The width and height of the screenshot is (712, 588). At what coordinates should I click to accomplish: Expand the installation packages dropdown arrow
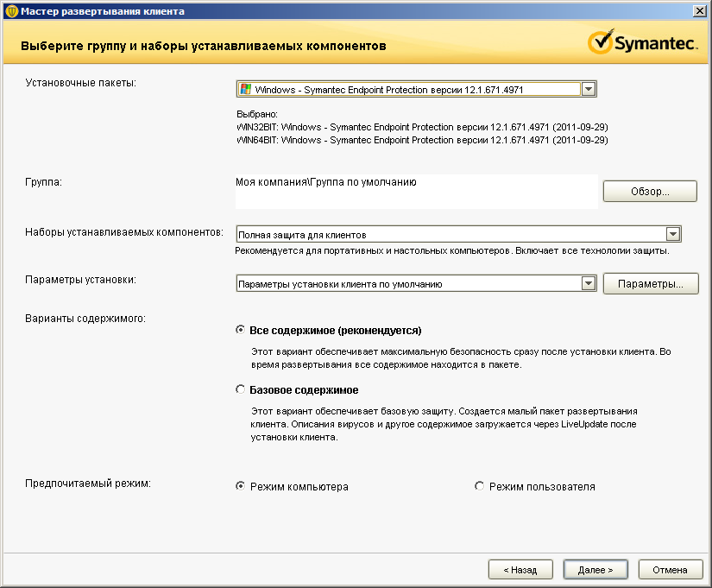pyautogui.click(x=589, y=89)
